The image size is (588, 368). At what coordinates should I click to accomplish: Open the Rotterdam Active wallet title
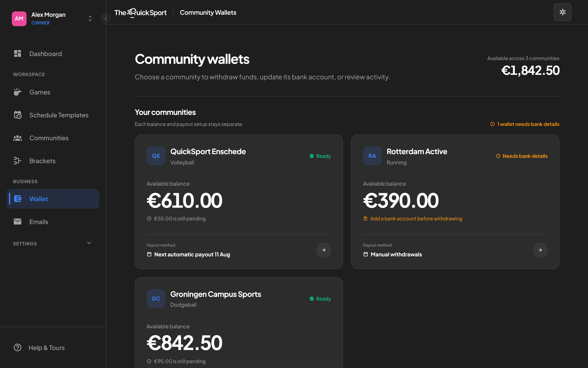[417, 151]
